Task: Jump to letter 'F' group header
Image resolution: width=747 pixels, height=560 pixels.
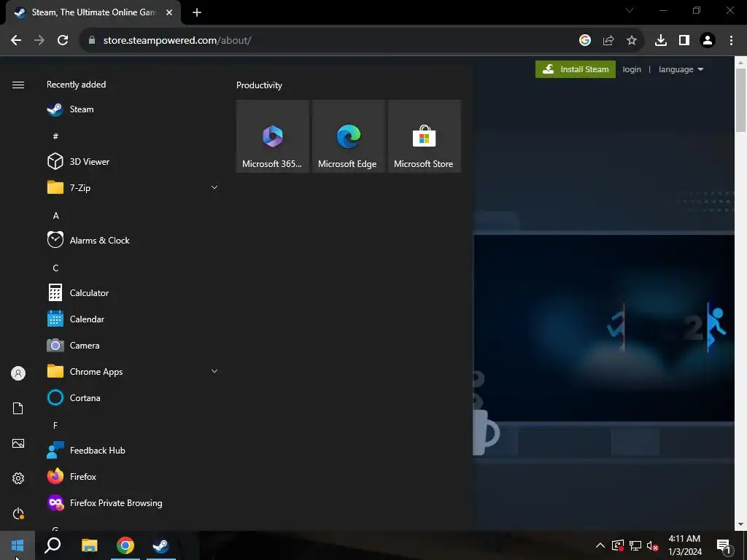Action: tap(55, 425)
